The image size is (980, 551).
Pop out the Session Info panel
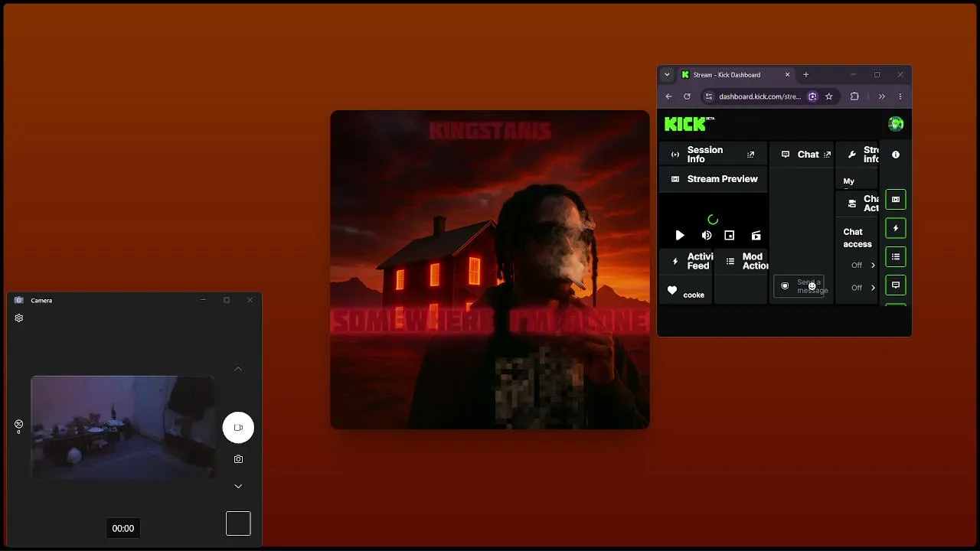(x=751, y=155)
